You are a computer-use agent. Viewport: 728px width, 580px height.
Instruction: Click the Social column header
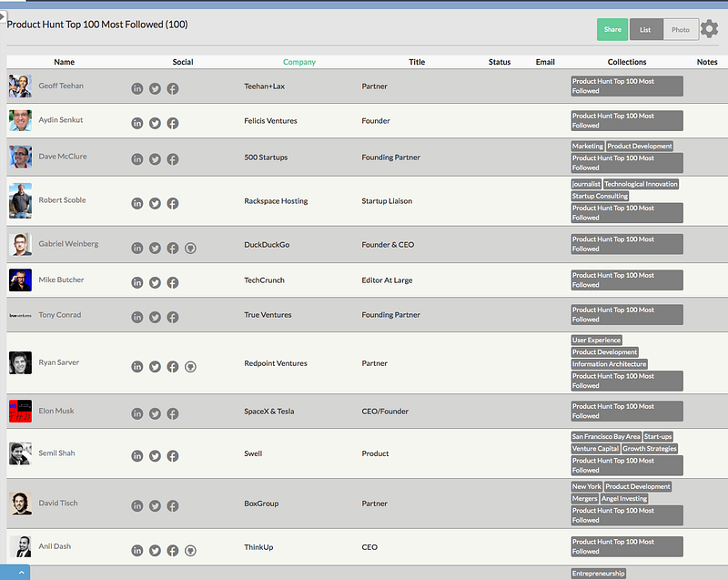point(183,62)
